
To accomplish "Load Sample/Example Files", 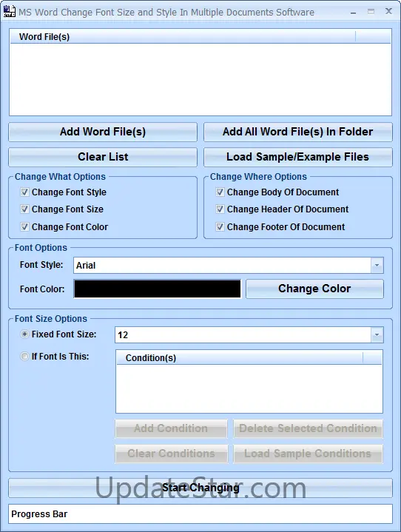I will tap(298, 157).
